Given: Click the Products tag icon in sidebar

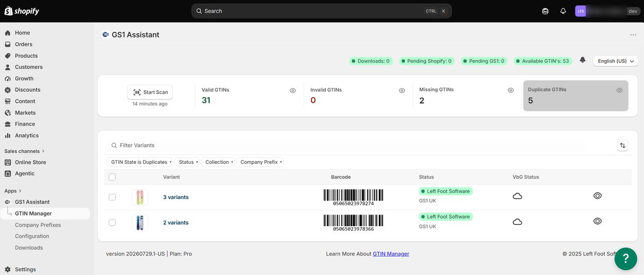Looking at the screenshot, I should click(8, 56).
